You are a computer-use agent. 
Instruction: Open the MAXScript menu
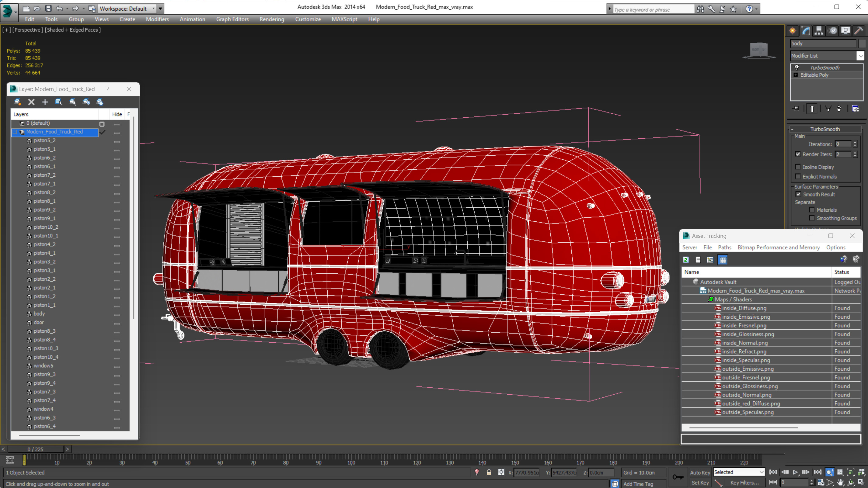[x=344, y=19]
